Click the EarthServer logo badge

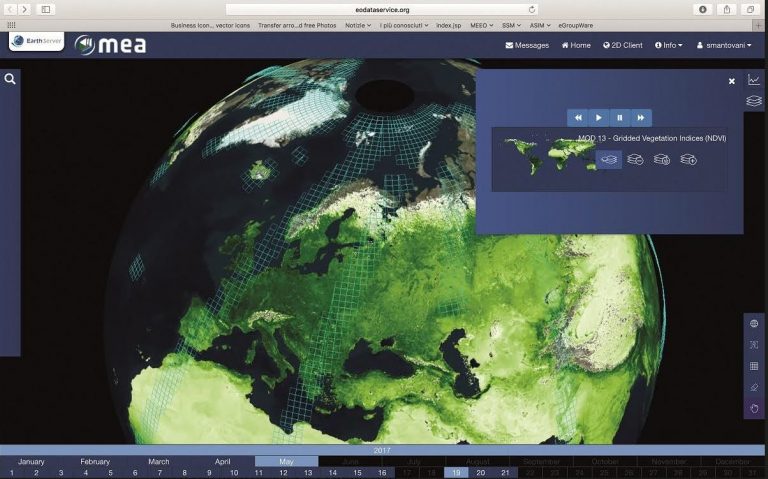click(x=36, y=41)
